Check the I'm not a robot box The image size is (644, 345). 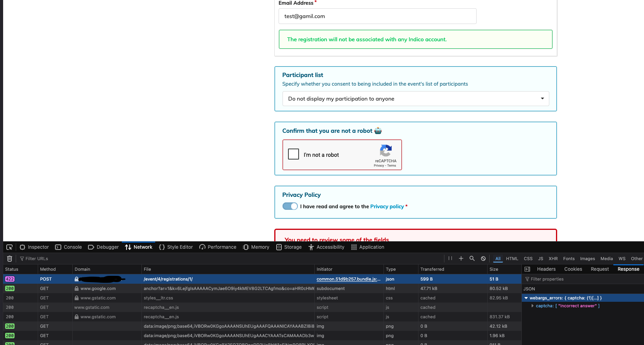[294, 154]
